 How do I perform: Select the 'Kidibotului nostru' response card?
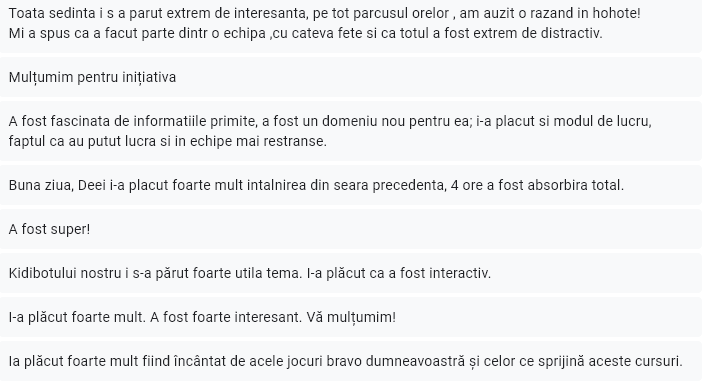pos(351,273)
